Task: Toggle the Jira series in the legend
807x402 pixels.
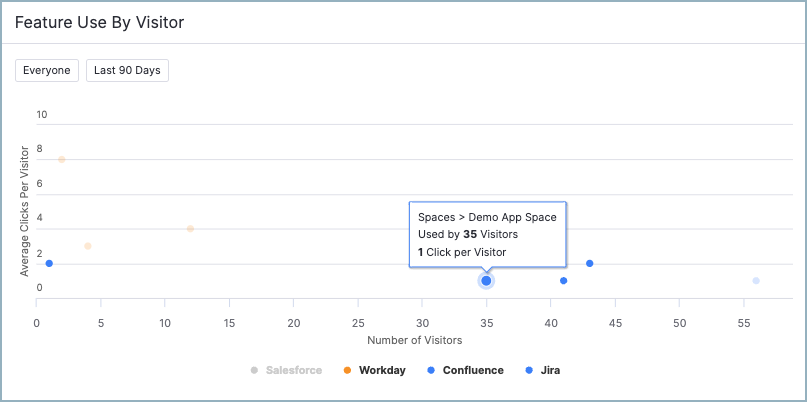Action: [542, 370]
